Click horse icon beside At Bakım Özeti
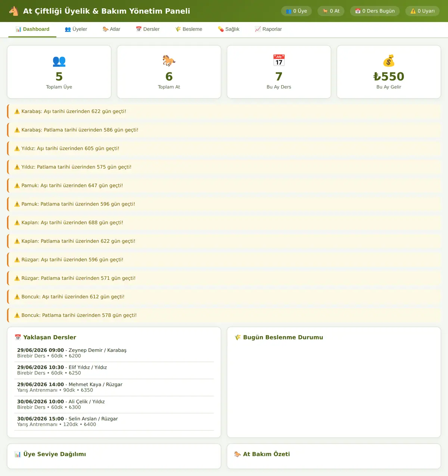Viewport: 448px width, 476px height. pos(237,454)
